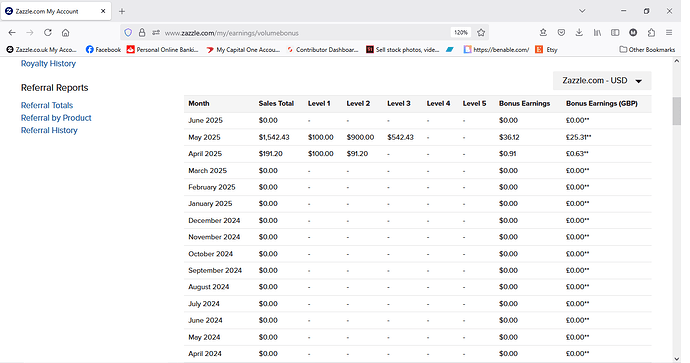690x363 pixels.
Task: Click the forward navigation arrow
Action: point(29,33)
